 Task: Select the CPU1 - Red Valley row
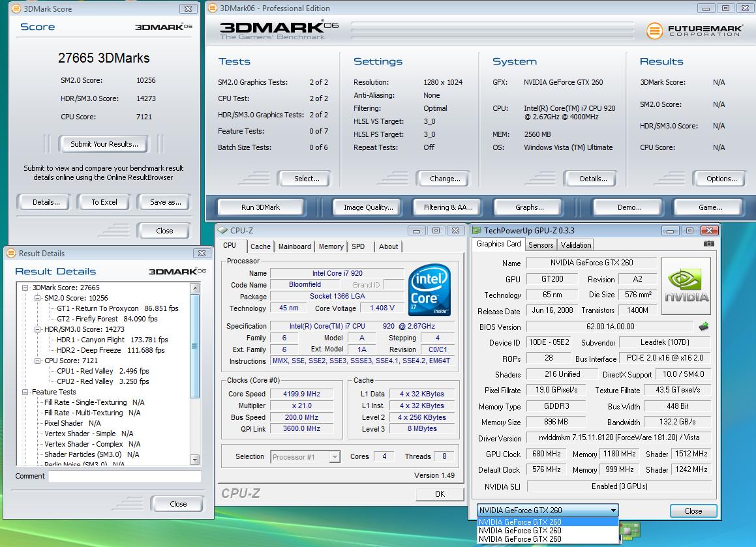tap(102, 371)
